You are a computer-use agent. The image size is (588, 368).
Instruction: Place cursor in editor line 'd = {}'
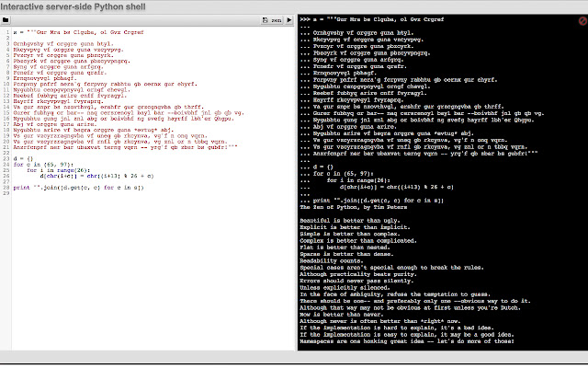tap(23, 159)
